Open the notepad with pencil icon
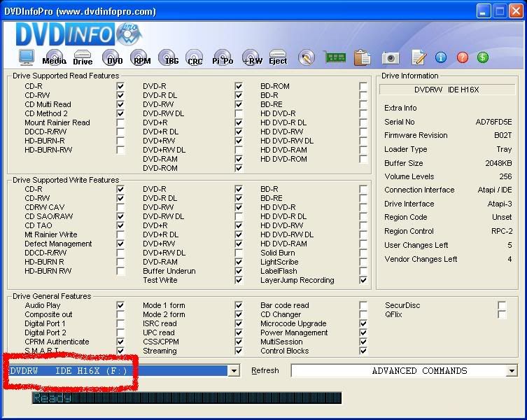 click(419, 57)
